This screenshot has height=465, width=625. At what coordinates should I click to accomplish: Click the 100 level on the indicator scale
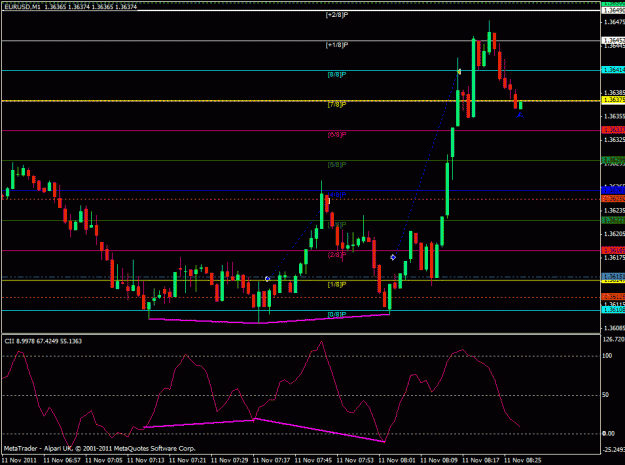click(x=607, y=356)
